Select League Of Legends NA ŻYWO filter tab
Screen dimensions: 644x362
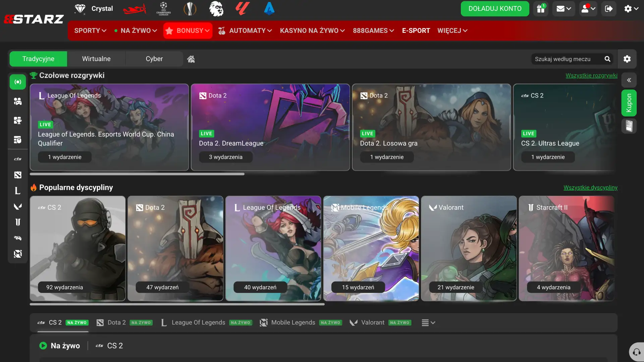pyautogui.click(x=206, y=322)
